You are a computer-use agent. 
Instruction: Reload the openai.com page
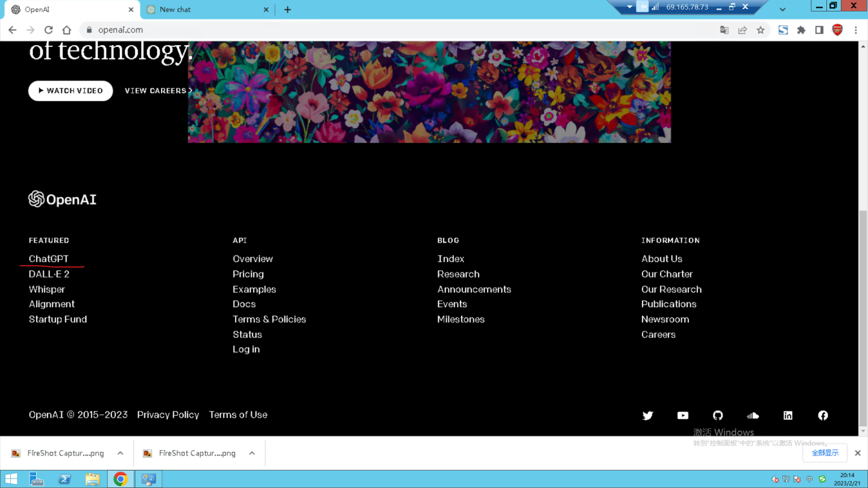tap(49, 30)
